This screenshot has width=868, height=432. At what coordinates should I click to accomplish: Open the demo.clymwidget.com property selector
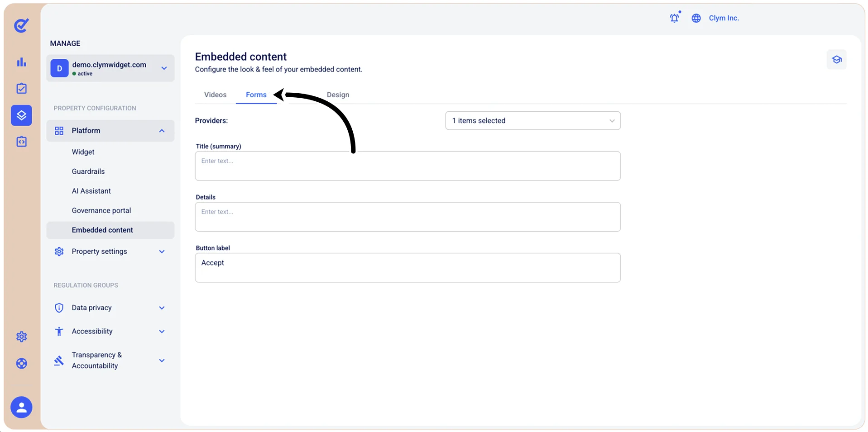tap(110, 68)
